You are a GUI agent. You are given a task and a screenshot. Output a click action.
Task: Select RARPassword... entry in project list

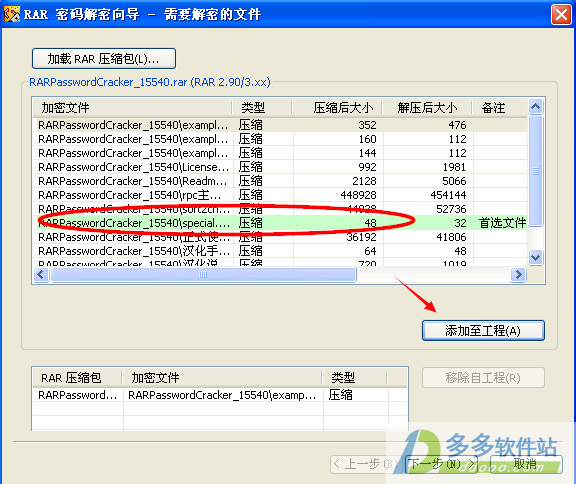tap(78, 395)
